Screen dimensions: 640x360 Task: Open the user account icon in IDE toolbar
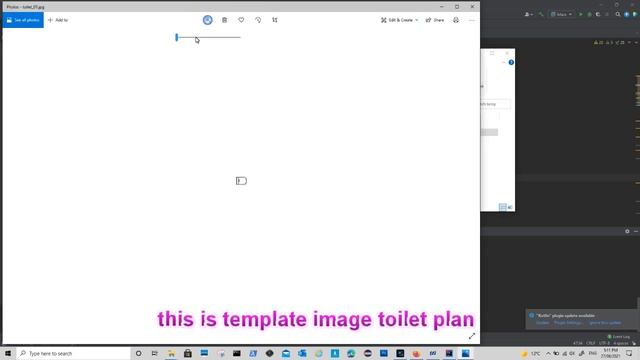click(x=528, y=14)
